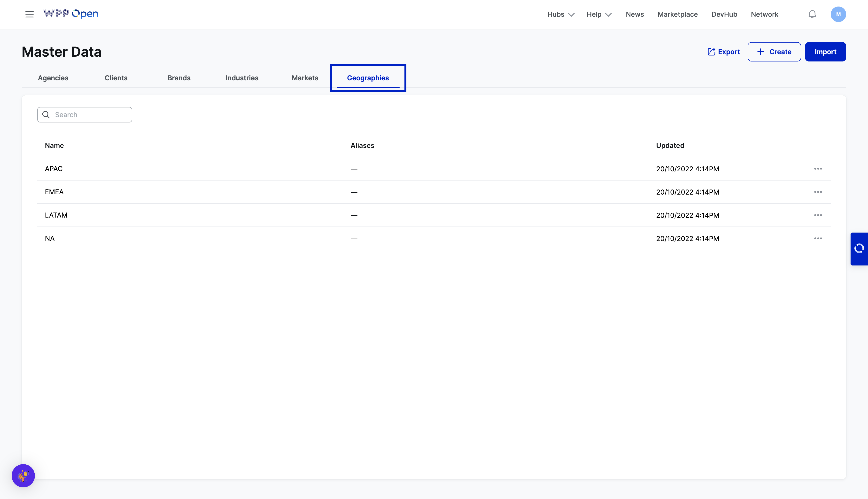Expand the Help dropdown
This screenshot has width=868, height=499.
click(599, 14)
